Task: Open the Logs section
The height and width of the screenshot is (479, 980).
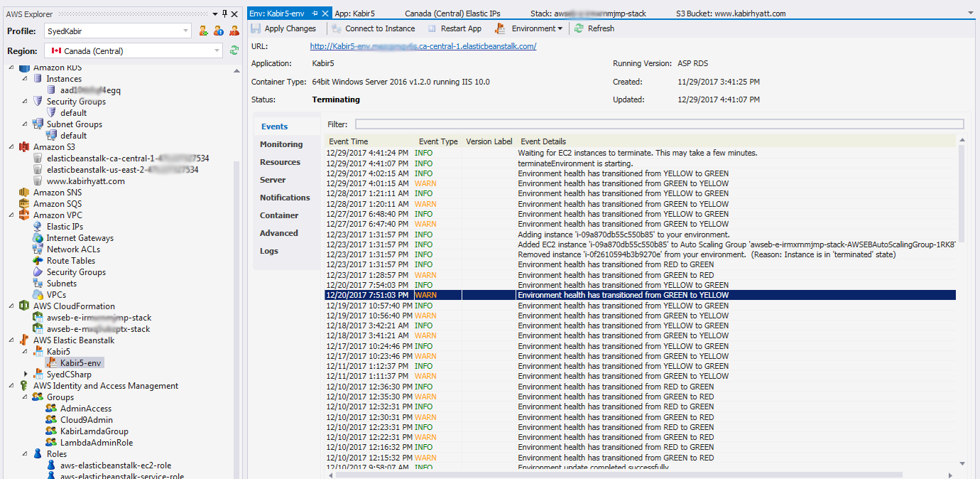Action: [269, 251]
